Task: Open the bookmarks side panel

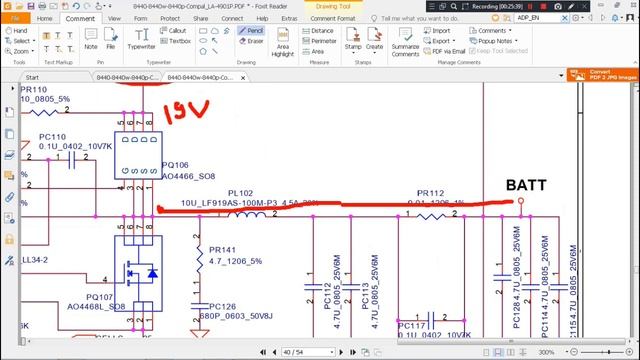Action: click(x=9, y=112)
